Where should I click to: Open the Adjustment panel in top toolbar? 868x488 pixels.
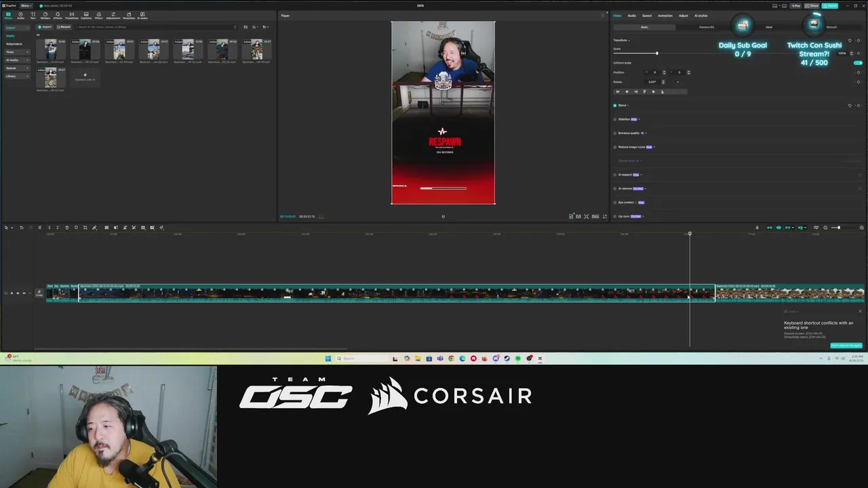click(113, 16)
